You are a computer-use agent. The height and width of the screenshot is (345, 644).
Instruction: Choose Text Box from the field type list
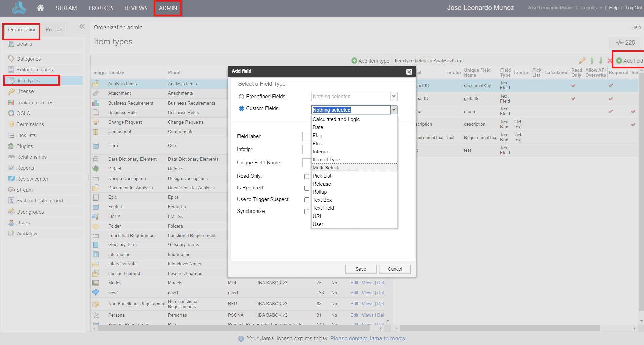[x=354, y=200]
